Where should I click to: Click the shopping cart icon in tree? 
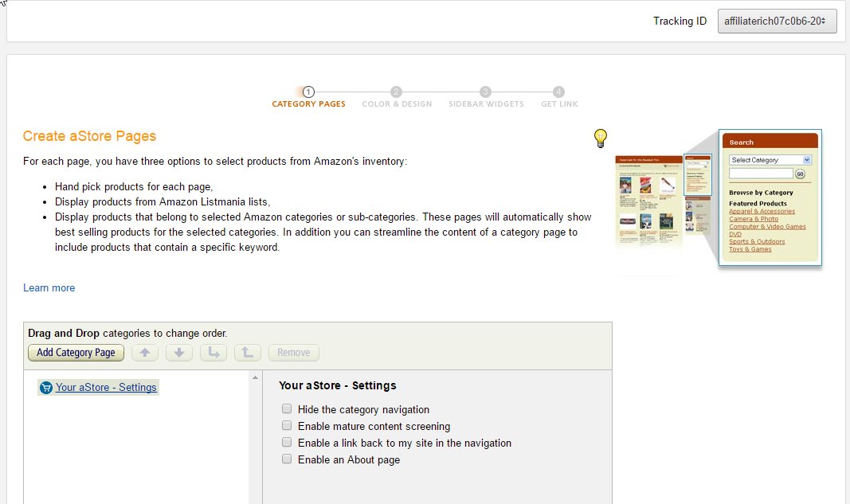[46, 388]
